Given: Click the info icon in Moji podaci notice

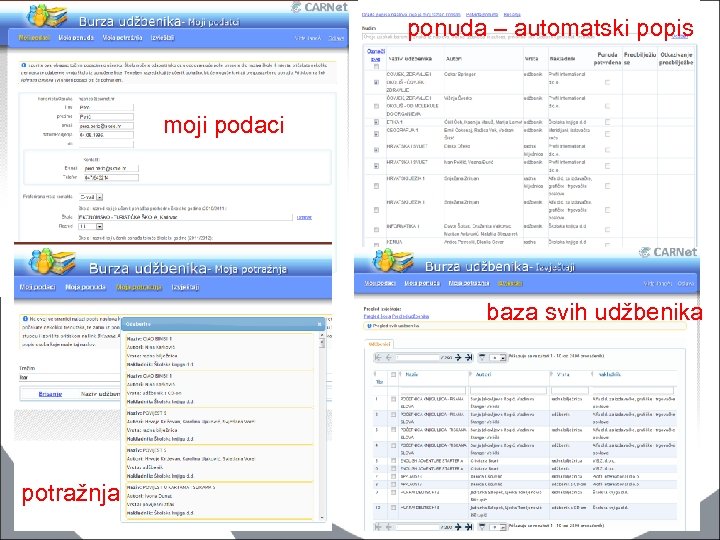Looking at the screenshot, I should (x=23, y=65).
